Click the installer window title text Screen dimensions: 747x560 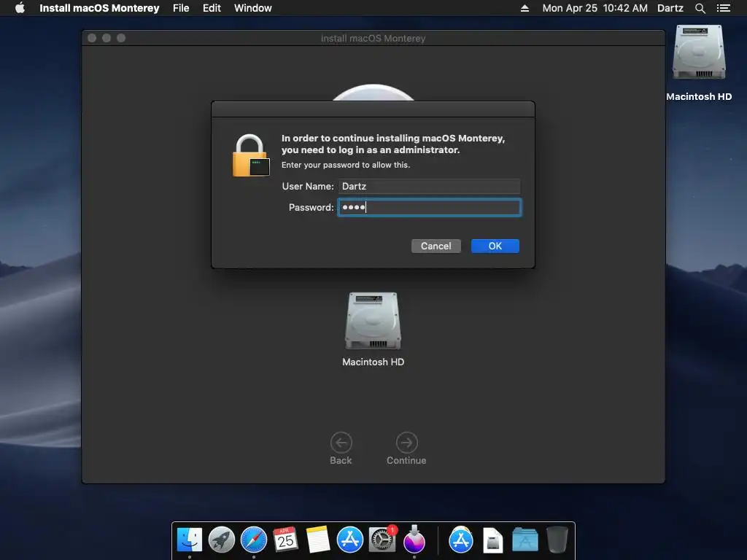coord(373,38)
